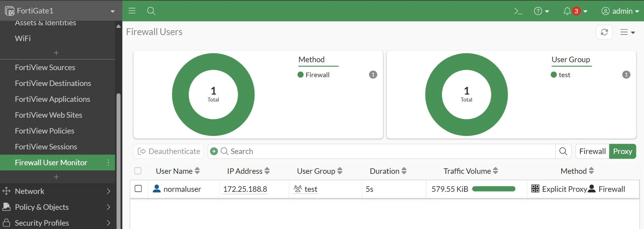The width and height of the screenshot is (644, 229).
Task: Click the refresh icon for Firewall Users
Action: (604, 32)
